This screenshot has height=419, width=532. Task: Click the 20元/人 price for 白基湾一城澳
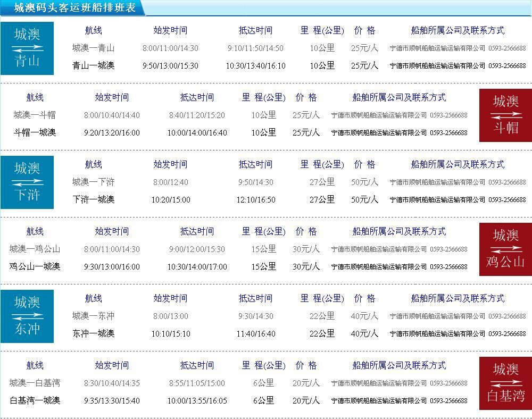(306, 400)
